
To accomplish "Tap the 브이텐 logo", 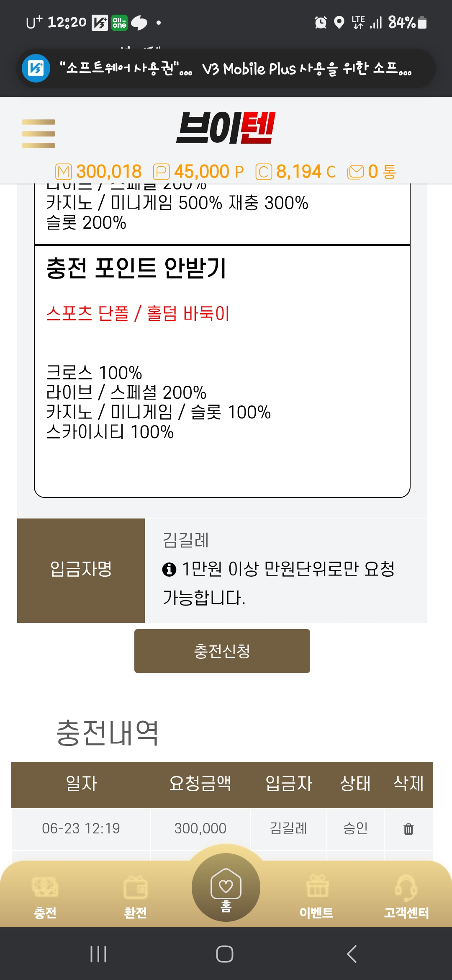I will [226, 128].
